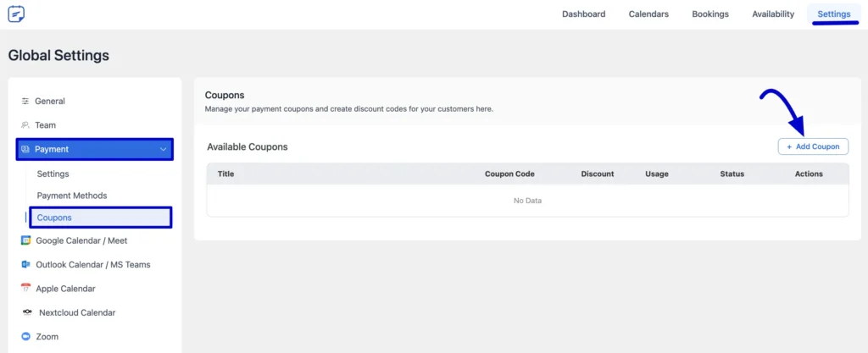
Task: Click the Zoom camera icon
Action: pyautogui.click(x=25, y=336)
